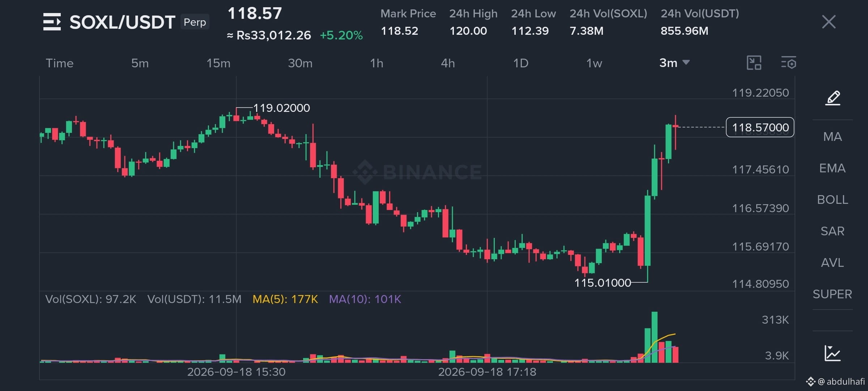This screenshot has width=868, height=391.
Task: Click the tallest green volume bar
Action: point(655,337)
